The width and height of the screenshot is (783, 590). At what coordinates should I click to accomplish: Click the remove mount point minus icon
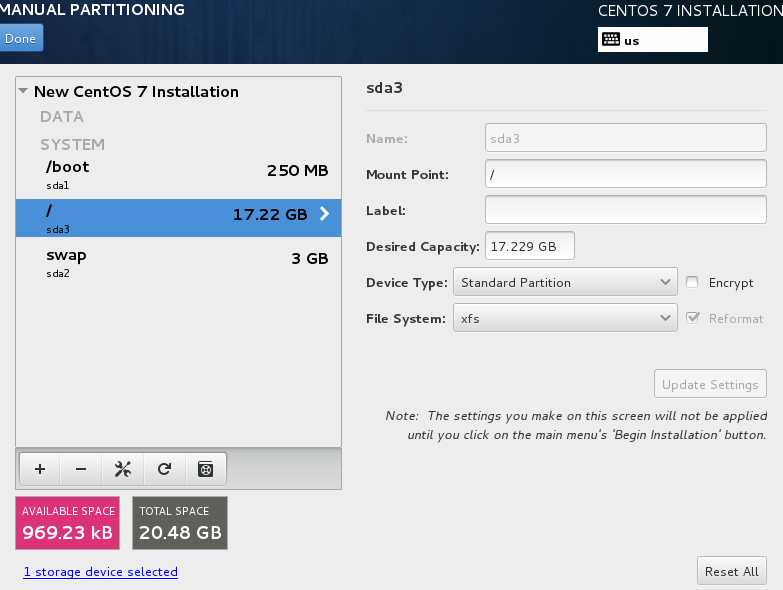point(81,469)
